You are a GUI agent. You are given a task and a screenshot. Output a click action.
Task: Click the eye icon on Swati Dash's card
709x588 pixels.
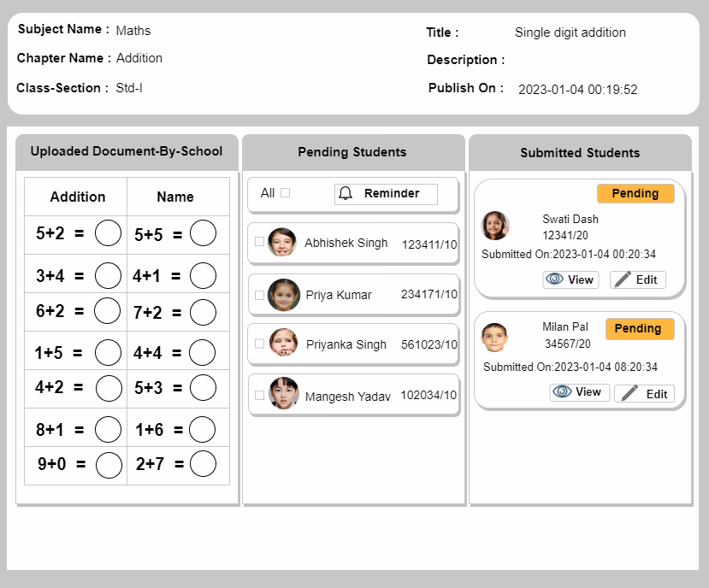pos(554,279)
